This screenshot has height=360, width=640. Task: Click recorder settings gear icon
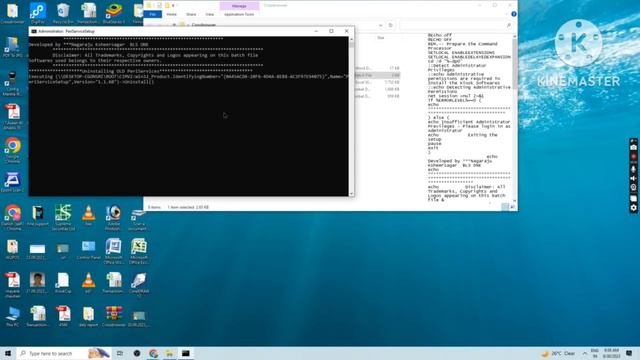(x=633, y=208)
